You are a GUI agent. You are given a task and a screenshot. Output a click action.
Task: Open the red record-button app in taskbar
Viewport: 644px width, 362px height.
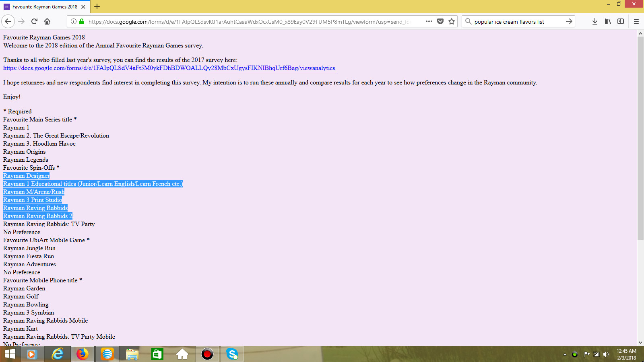point(207,354)
